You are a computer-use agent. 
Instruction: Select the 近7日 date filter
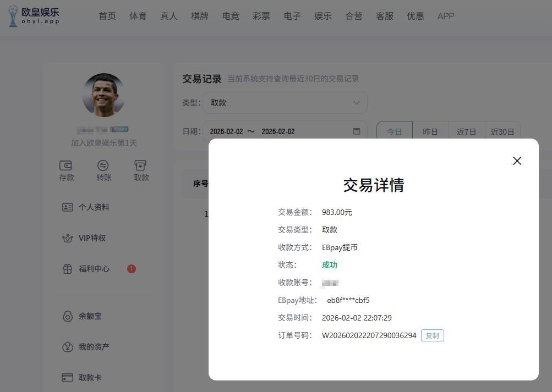point(466,132)
